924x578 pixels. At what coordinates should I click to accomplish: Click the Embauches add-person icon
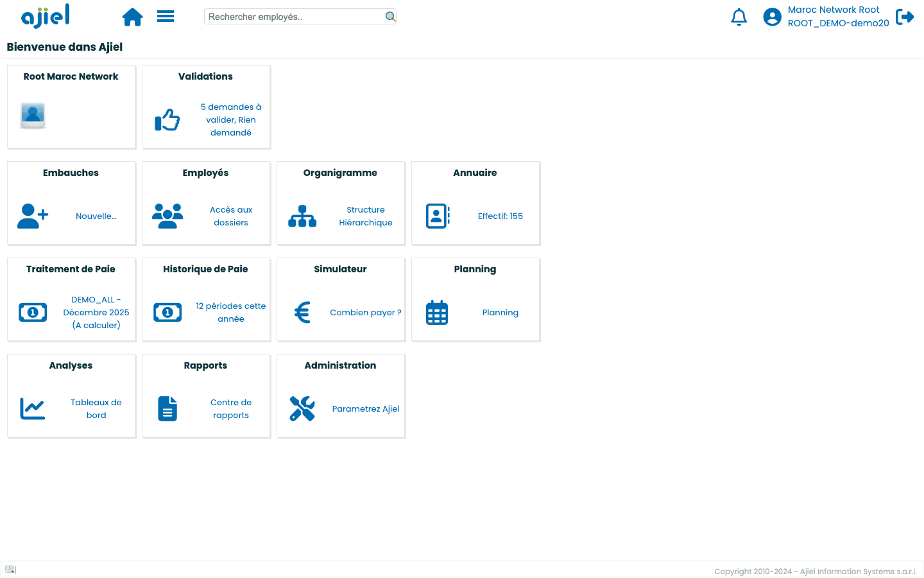coord(33,216)
